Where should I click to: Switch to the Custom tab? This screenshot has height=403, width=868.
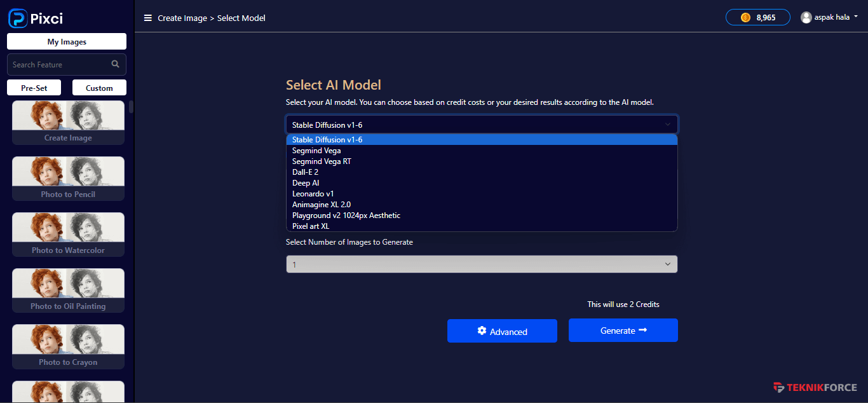point(99,88)
